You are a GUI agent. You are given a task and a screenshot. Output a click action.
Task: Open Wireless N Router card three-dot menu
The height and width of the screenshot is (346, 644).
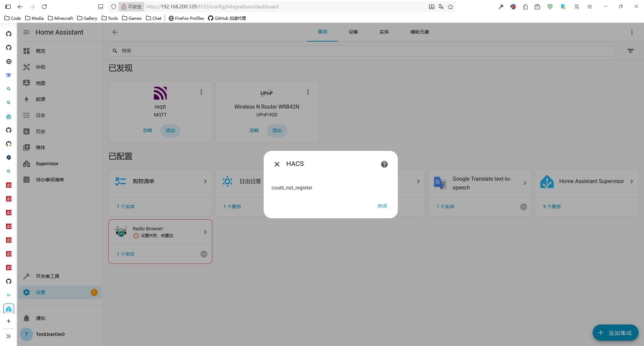pyautogui.click(x=308, y=92)
